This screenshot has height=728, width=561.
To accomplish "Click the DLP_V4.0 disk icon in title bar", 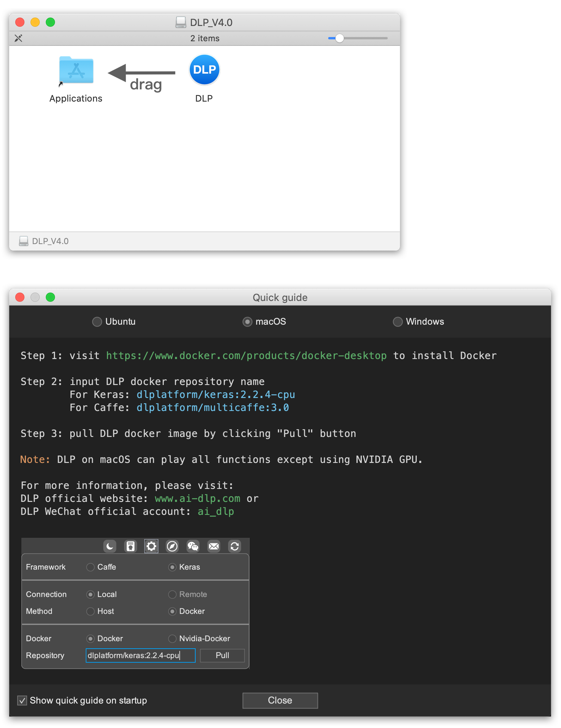I will pyautogui.click(x=181, y=23).
